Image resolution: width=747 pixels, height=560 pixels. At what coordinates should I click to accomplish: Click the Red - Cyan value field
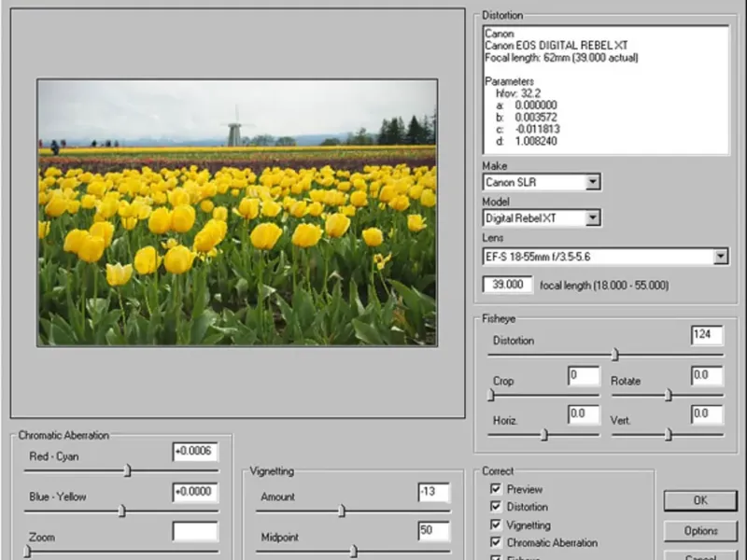[x=195, y=452]
